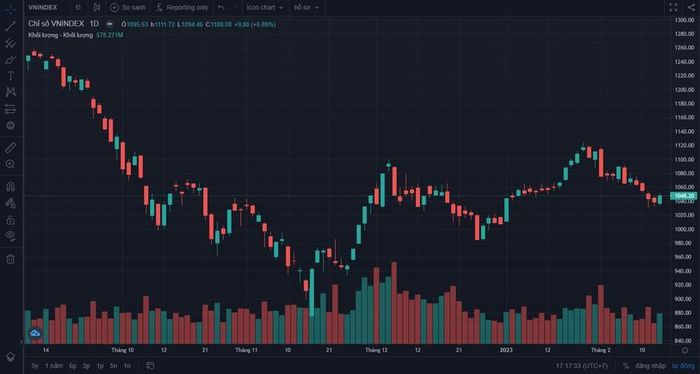Open the D interval selector

[78, 8]
